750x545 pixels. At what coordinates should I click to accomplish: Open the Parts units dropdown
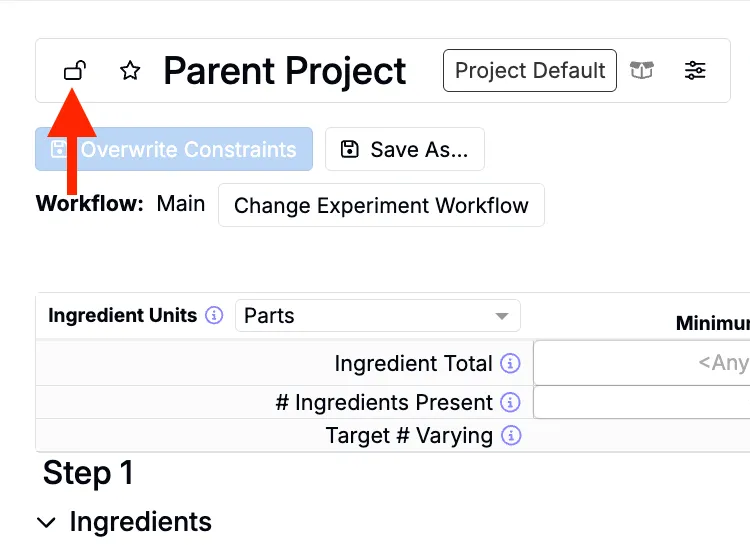tap(377, 316)
